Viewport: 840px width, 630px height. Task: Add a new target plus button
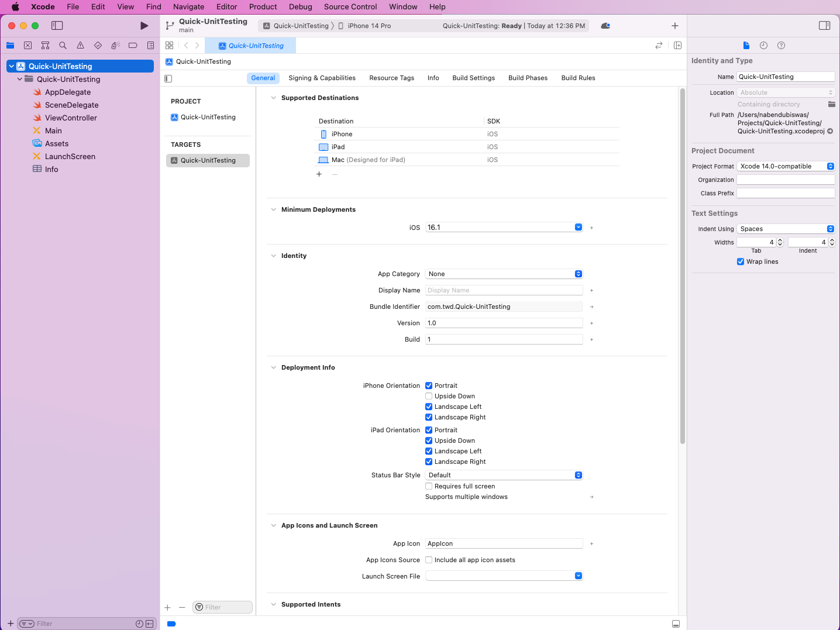168,607
